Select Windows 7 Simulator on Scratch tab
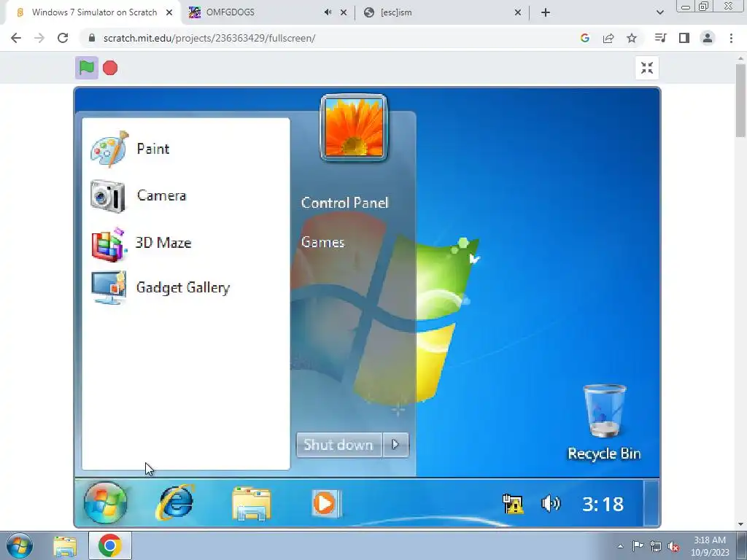The height and width of the screenshot is (560, 747). click(x=94, y=12)
